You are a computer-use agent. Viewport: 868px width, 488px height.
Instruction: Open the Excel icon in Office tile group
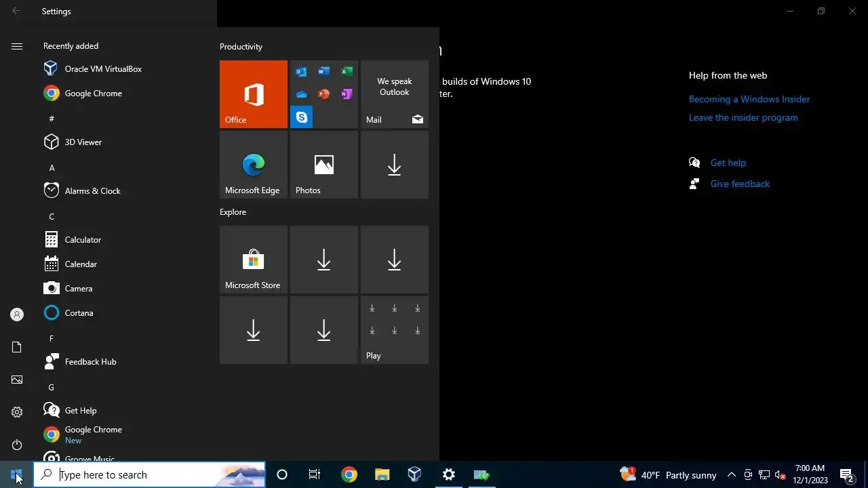(347, 72)
